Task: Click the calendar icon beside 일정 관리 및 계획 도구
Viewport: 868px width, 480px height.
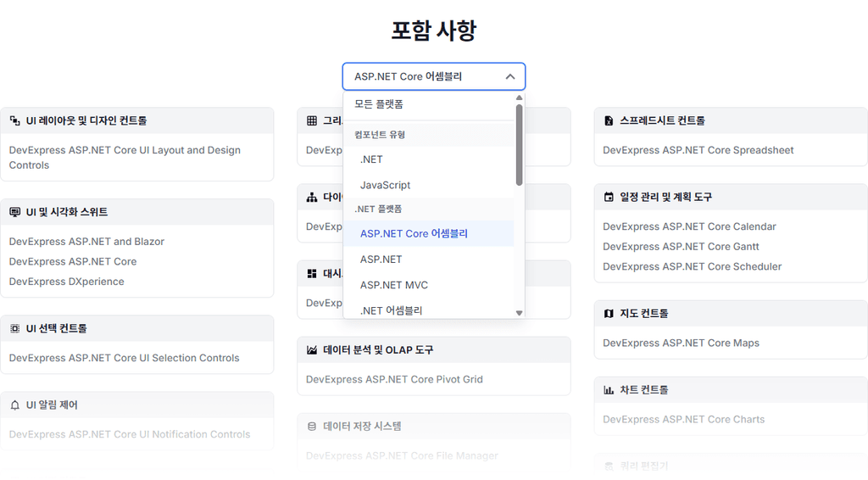Action: tap(609, 197)
